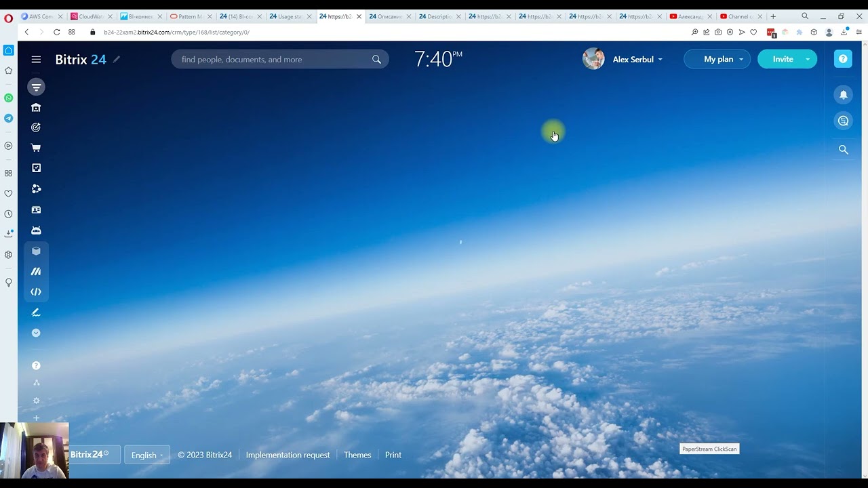Viewport: 868px width, 488px height.
Task: Open the sitemap icon in the left sidebar
Action: click(x=36, y=383)
